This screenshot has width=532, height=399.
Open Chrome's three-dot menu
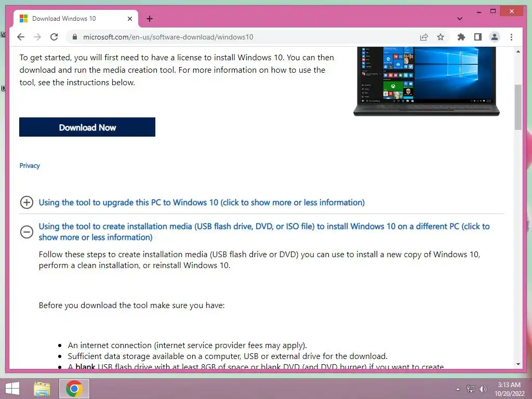(x=511, y=37)
